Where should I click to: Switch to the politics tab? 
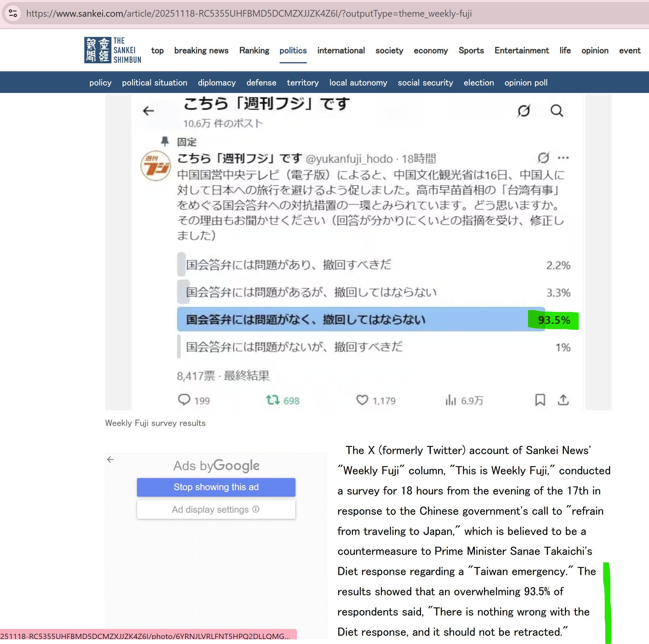point(293,50)
